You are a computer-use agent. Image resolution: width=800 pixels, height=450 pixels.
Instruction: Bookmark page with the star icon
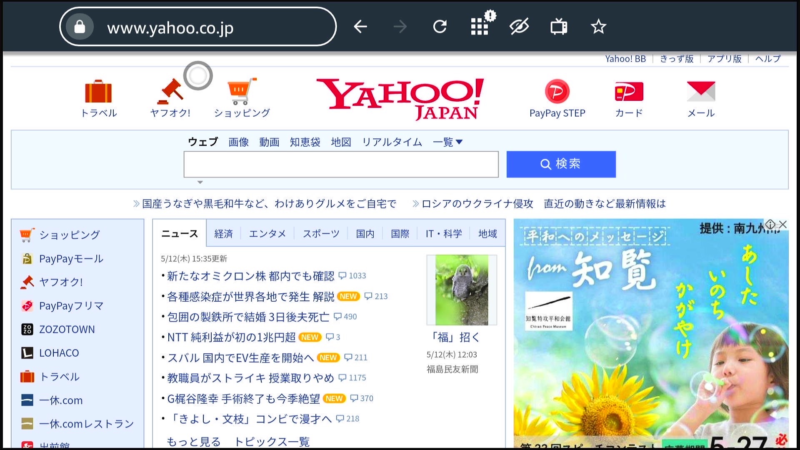(x=598, y=27)
